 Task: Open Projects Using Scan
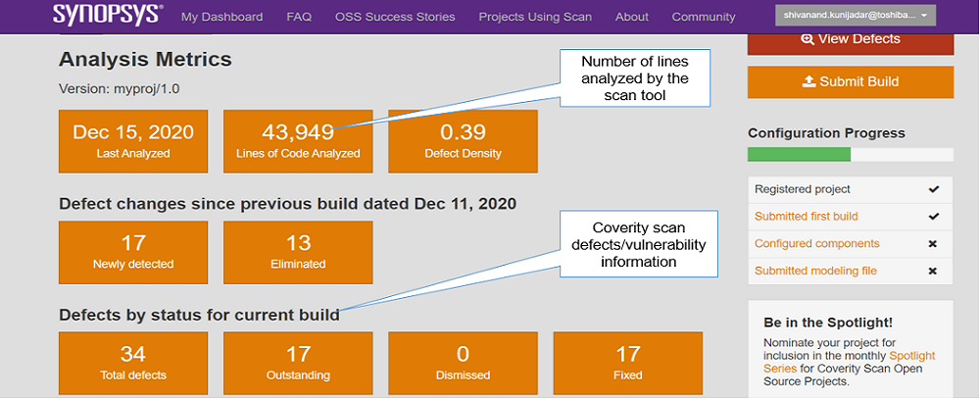(x=535, y=17)
